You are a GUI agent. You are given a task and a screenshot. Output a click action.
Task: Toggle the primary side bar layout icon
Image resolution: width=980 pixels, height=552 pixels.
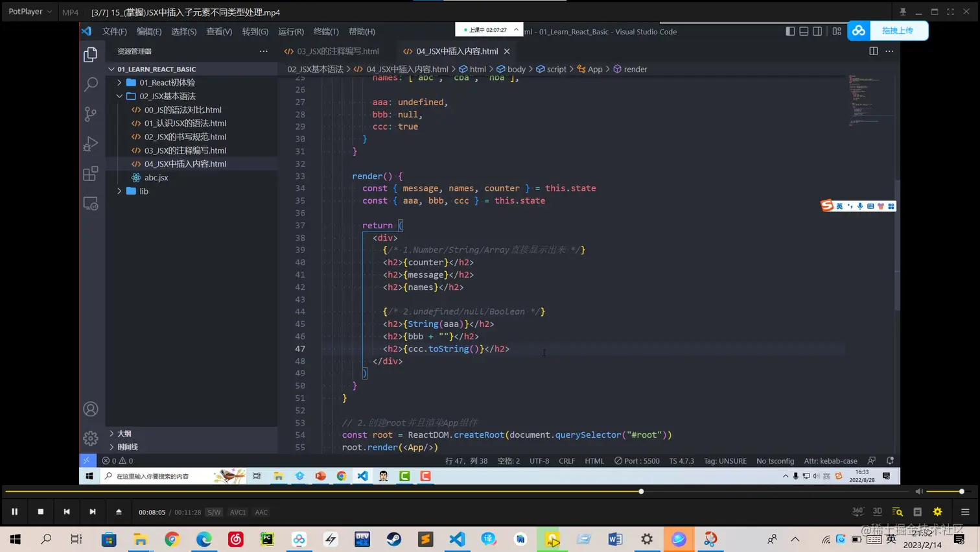pyautogui.click(x=790, y=31)
